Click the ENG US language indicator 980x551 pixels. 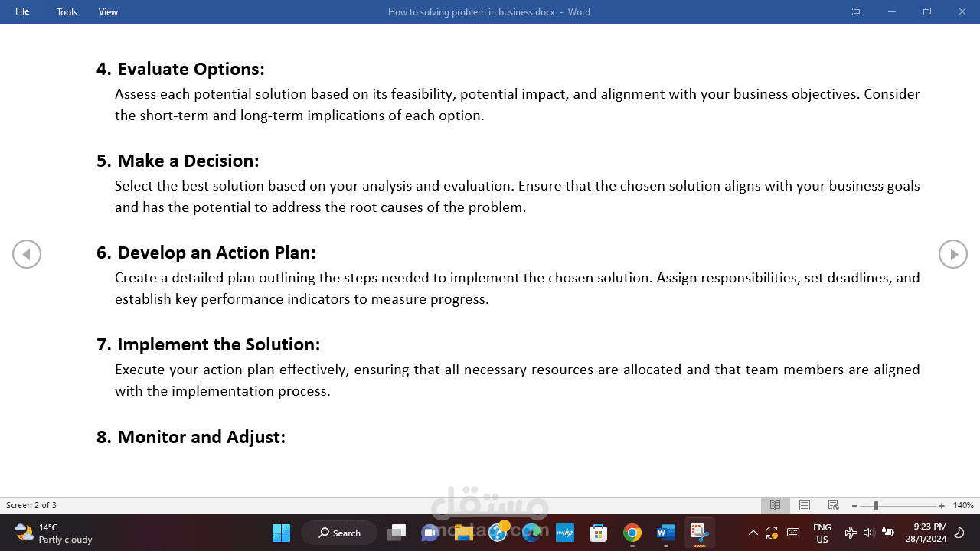click(x=822, y=533)
